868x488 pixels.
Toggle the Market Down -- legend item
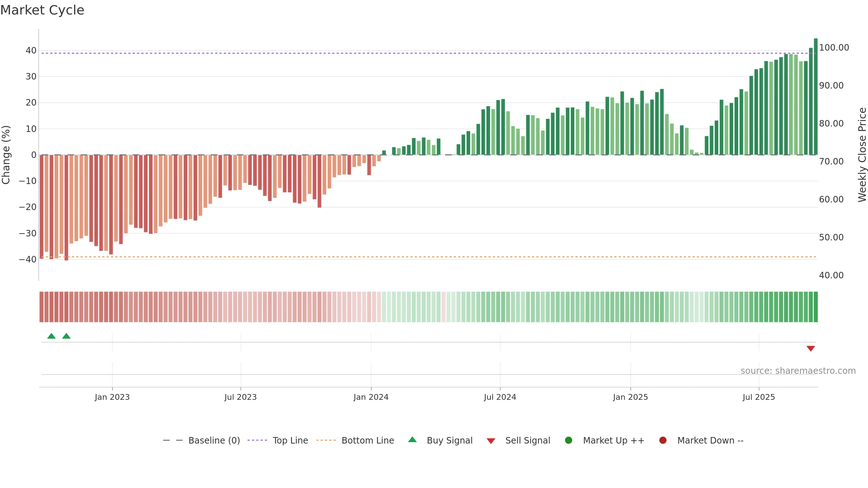701,440
